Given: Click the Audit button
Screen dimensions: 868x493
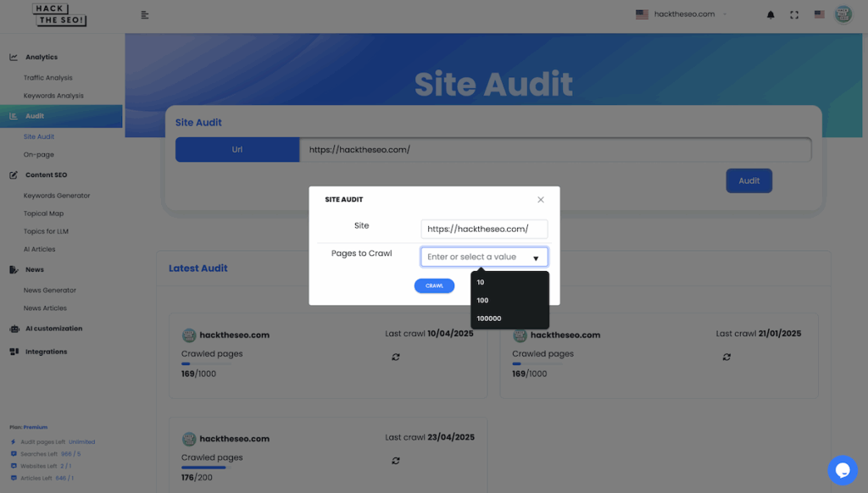Looking at the screenshot, I should (x=749, y=181).
